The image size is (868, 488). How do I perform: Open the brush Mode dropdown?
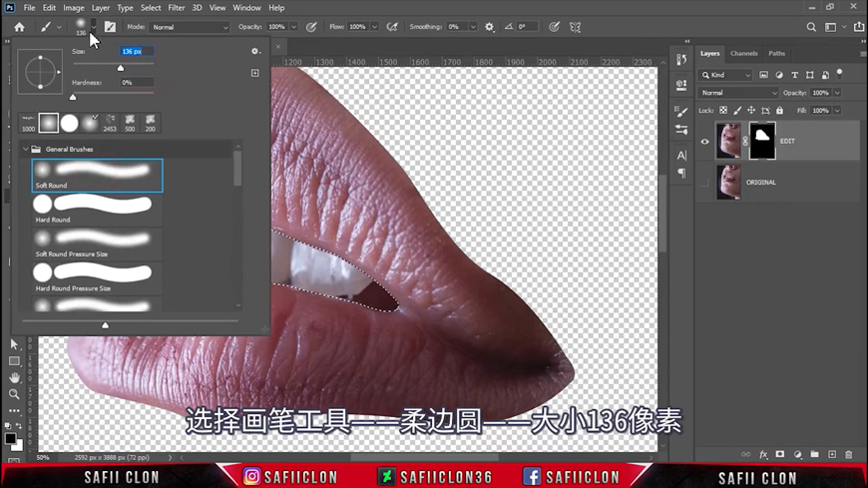[x=190, y=27]
